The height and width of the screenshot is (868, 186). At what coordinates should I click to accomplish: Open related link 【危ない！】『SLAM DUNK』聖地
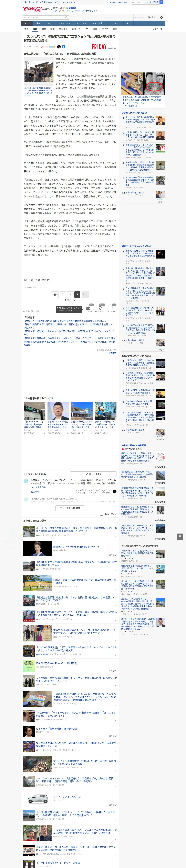pos(65,321)
